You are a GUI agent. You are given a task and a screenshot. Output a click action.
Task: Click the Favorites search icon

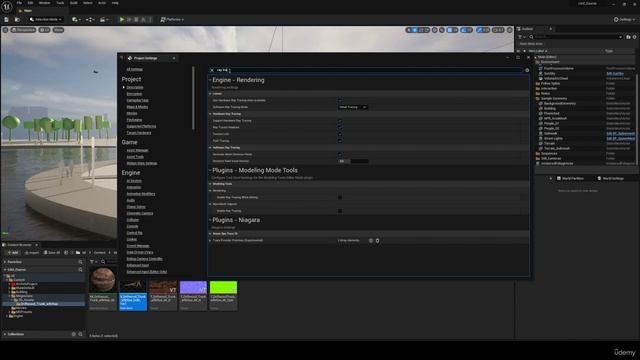point(80,262)
